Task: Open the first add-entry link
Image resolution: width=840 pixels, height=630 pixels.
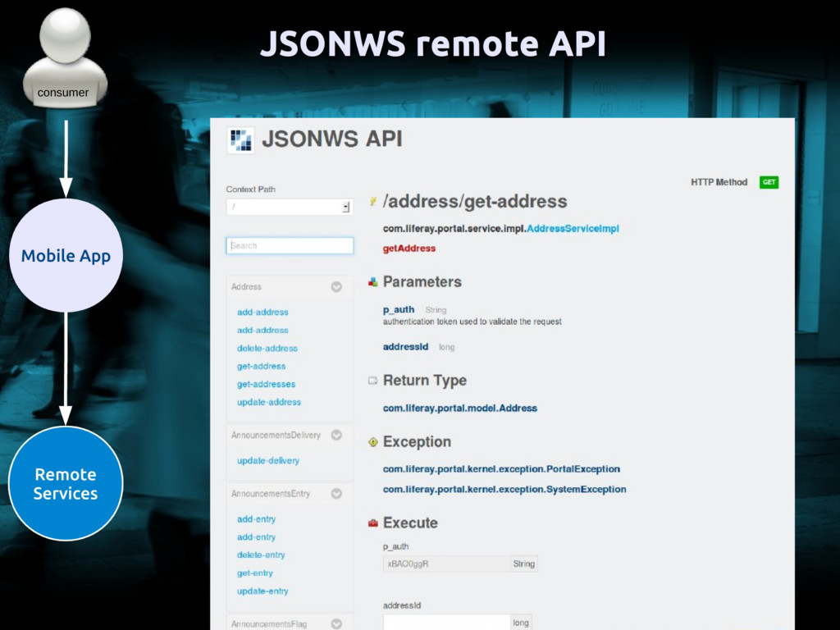Action: pyautogui.click(x=256, y=519)
